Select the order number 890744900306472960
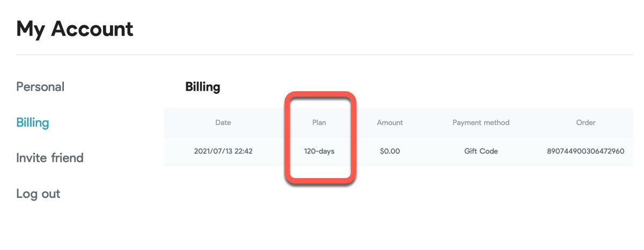 (586, 151)
